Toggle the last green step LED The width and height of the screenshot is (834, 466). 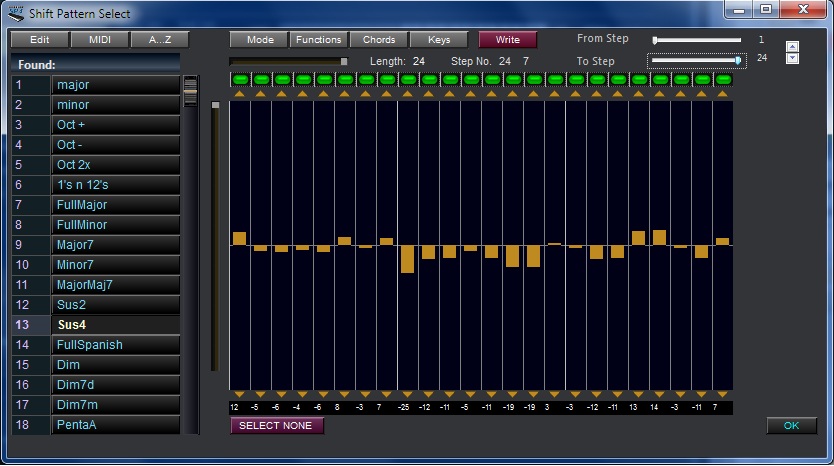(x=722, y=79)
